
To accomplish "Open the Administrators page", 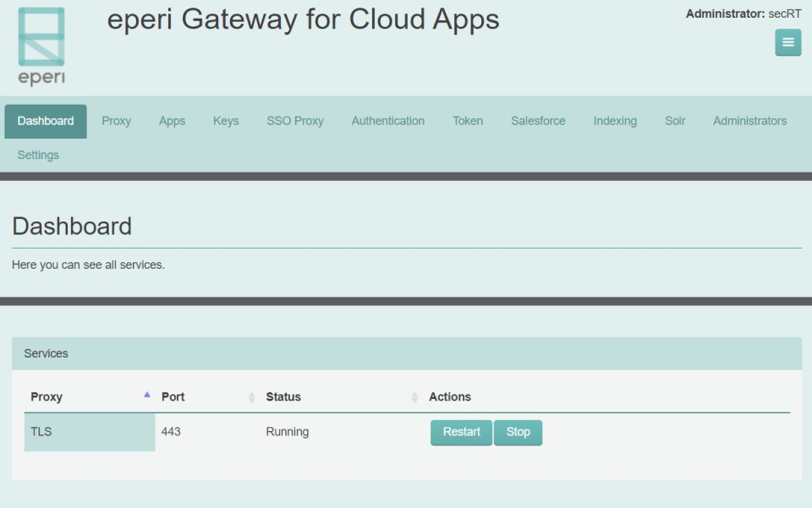I will (x=748, y=121).
